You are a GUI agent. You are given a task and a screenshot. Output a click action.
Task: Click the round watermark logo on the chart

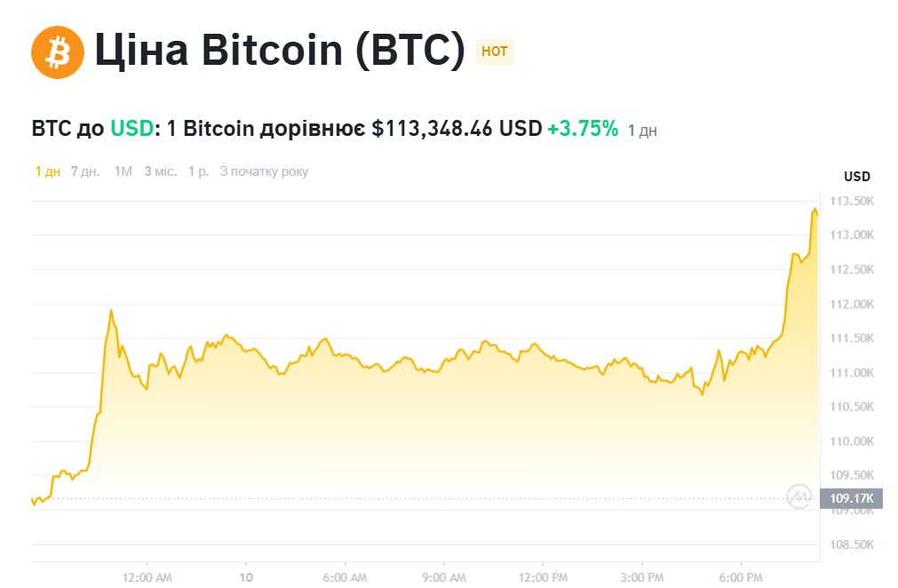click(799, 497)
